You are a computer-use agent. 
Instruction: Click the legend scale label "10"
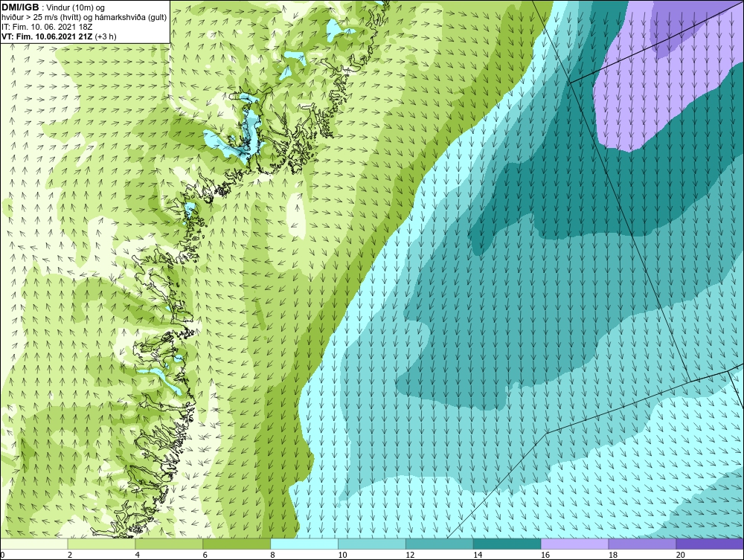point(342,555)
